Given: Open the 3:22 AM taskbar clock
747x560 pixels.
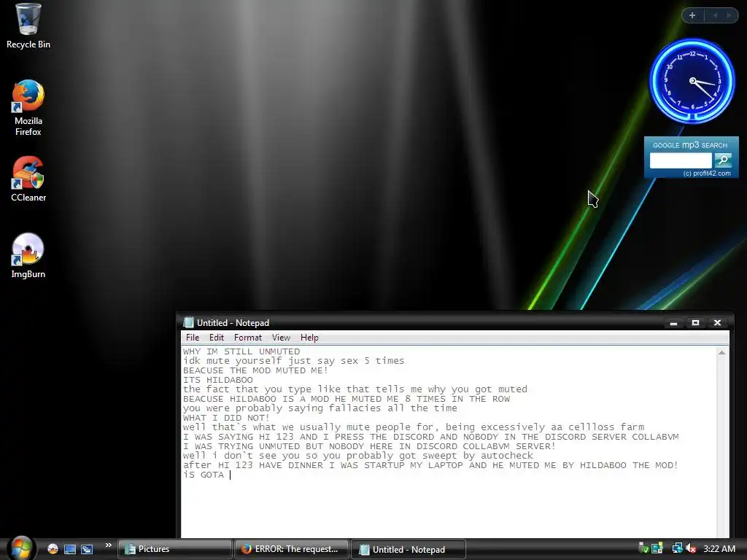Looking at the screenshot, I should pos(719,548).
